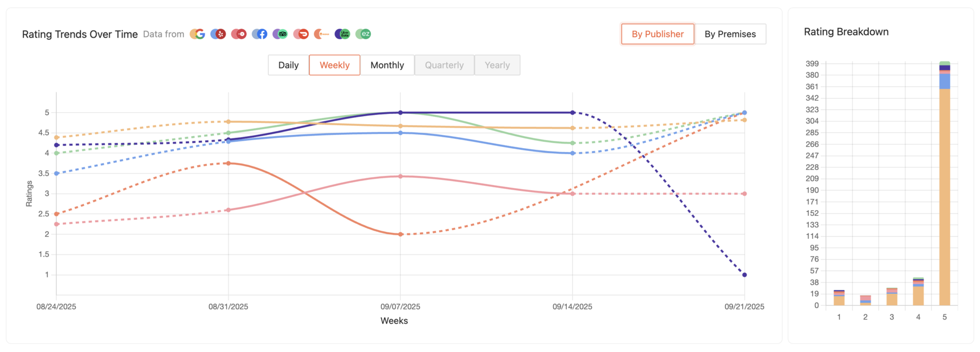This screenshot has width=980, height=352.
Task: Click the purple data point at rating 1
Action: pyautogui.click(x=745, y=275)
